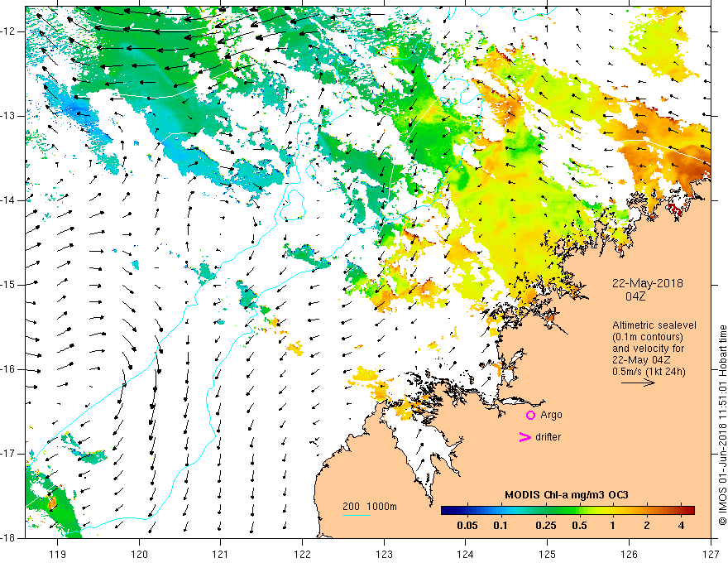Click the longitude axis label "126"
Image resolution: width=728 pixels, height=563 pixels.
629,554
